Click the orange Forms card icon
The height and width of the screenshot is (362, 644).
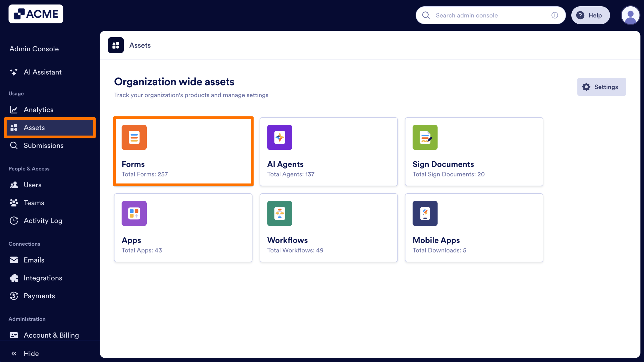(134, 137)
